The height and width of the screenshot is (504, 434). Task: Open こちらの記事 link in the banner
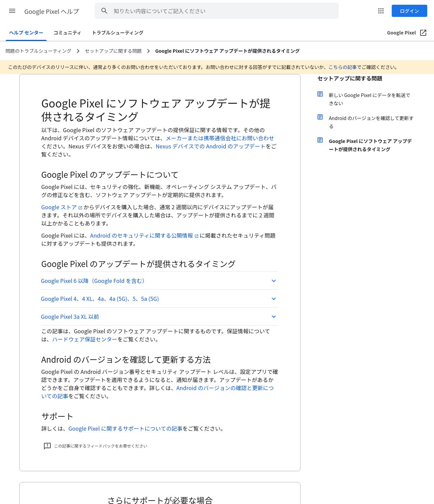click(342, 67)
